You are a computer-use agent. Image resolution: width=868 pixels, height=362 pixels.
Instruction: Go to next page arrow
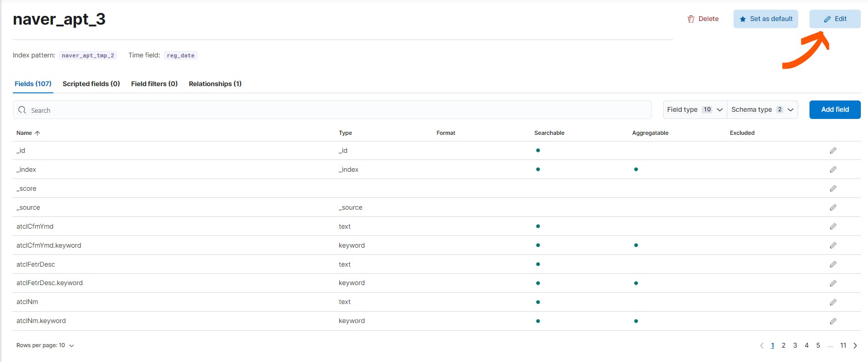click(855, 346)
